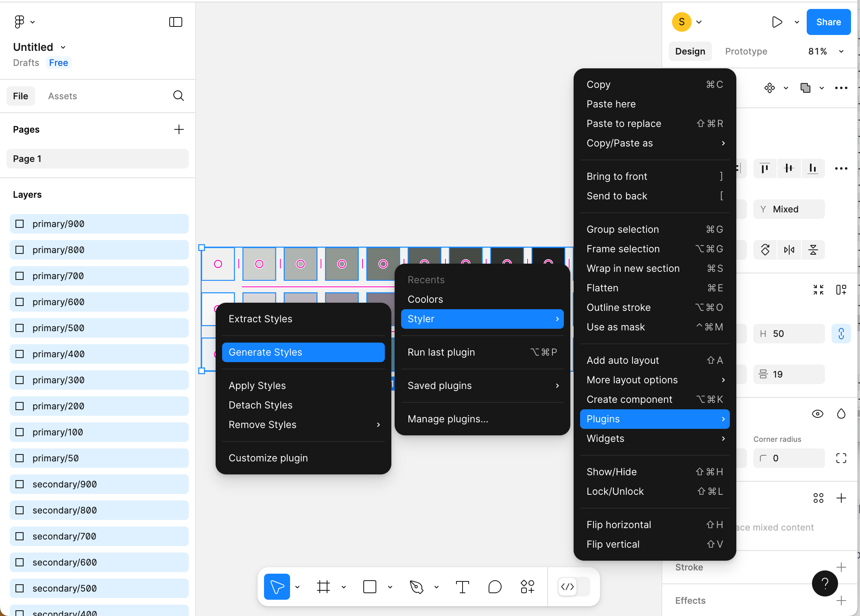Click the search icon in File panel

pyautogui.click(x=179, y=96)
